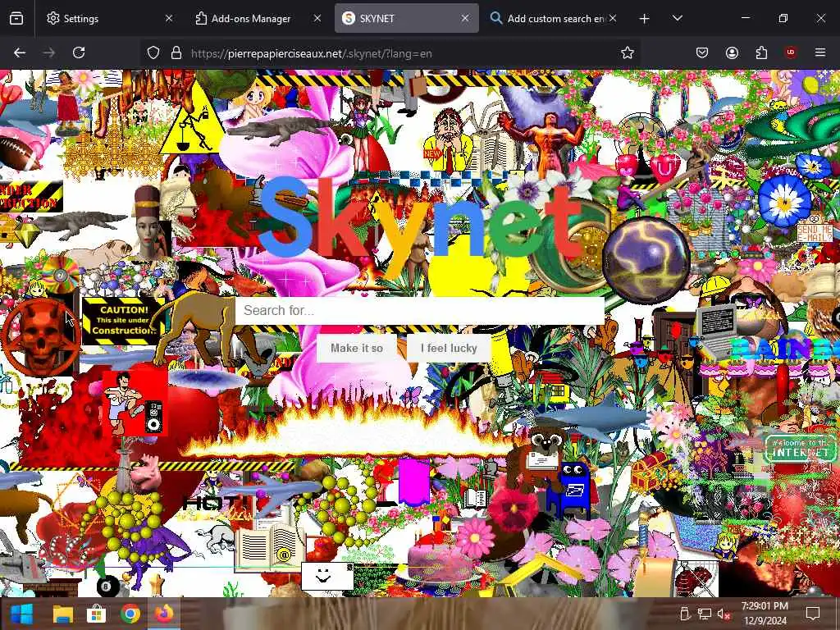Open File Explorer from taskbar
This screenshot has height=630, width=840.
coord(62,614)
